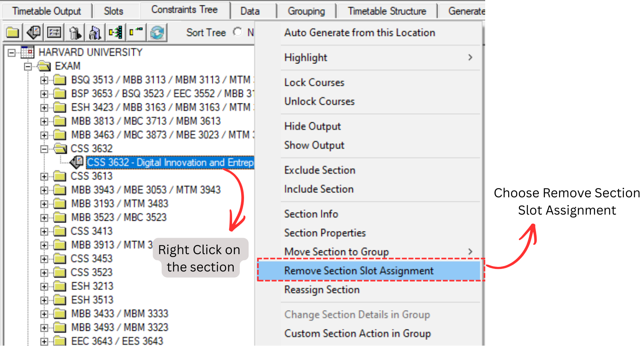Select the EEC 3643 / EES 3643 label
The width and height of the screenshot is (644, 346).
tap(117, 341)
